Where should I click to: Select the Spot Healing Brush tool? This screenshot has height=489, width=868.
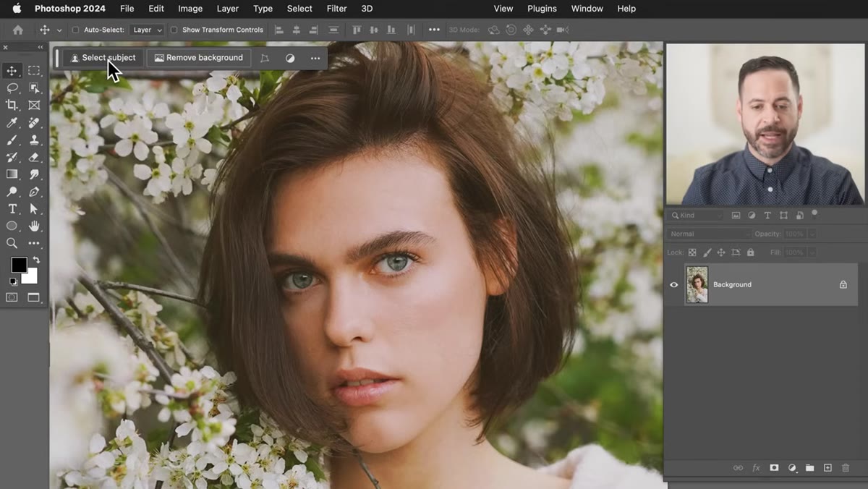click(34, 123)
